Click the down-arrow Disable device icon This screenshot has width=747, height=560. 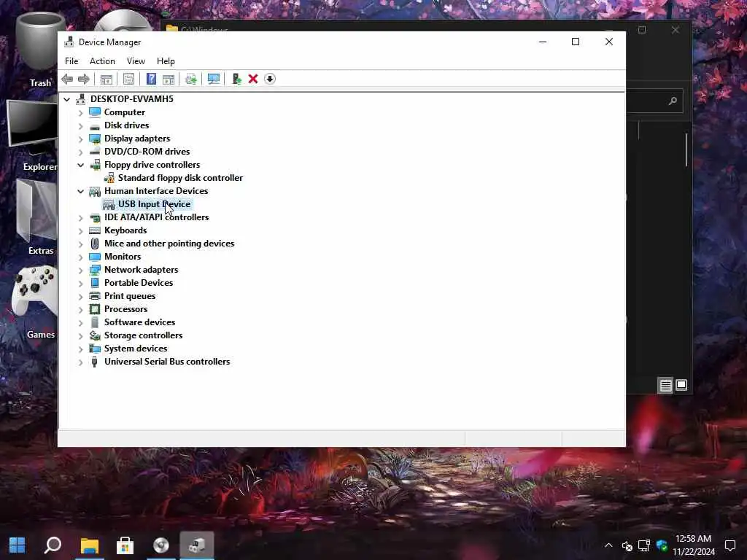pyautogui.click(x=270, y=79)
